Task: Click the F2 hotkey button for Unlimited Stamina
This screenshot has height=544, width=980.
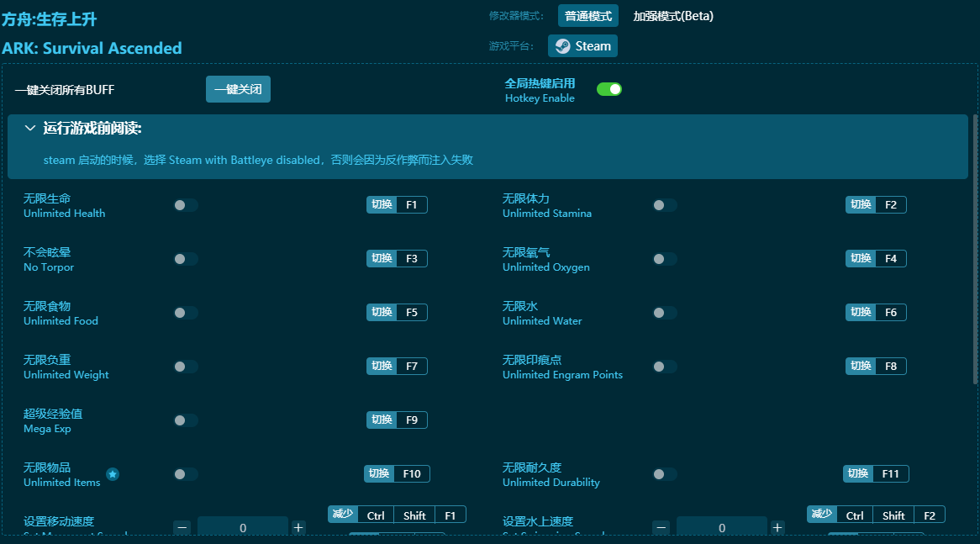Action: [x=876, y=204]
